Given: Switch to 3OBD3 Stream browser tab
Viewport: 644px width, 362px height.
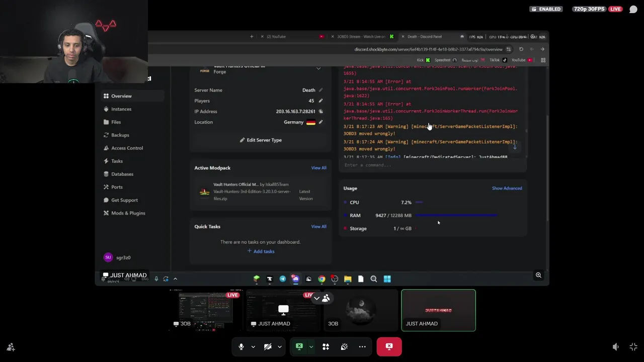Looking at the screenshot, I should [x=361, y=37].
